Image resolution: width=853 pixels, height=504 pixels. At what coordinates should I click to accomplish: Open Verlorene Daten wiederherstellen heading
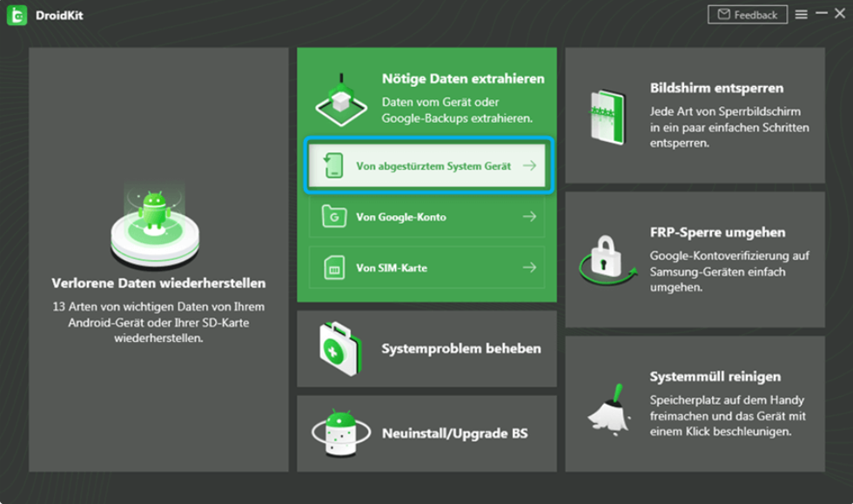click(x=158, y=283)
